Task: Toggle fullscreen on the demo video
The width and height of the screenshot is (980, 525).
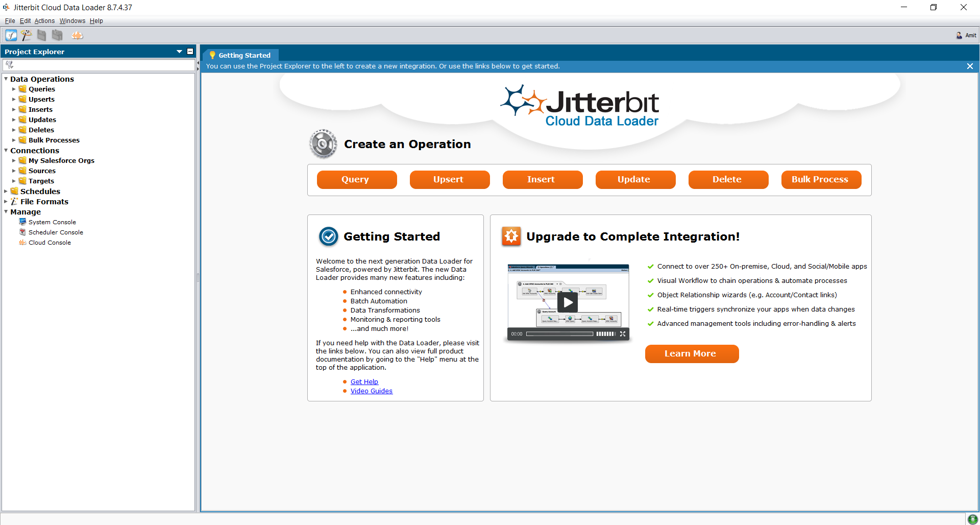Action: [623, 334]
